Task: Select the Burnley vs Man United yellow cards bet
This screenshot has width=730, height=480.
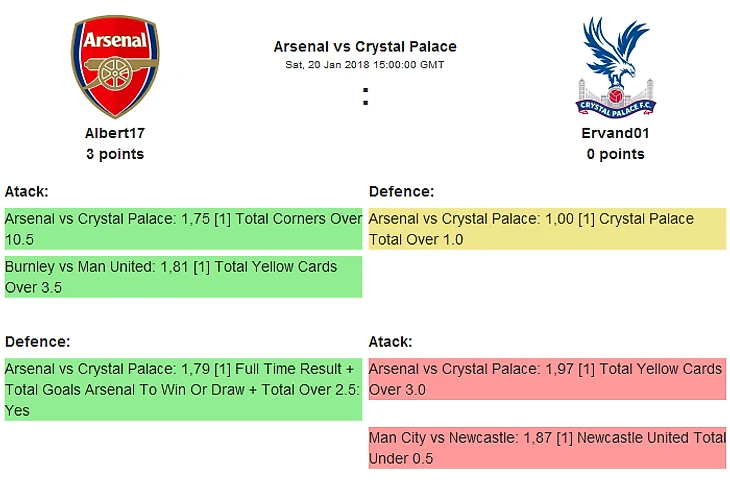Action: 183,277
